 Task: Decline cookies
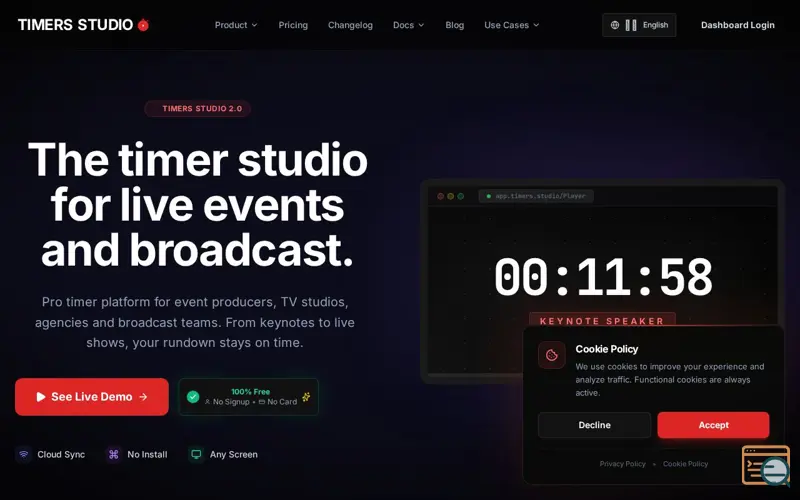pos(594,425)
